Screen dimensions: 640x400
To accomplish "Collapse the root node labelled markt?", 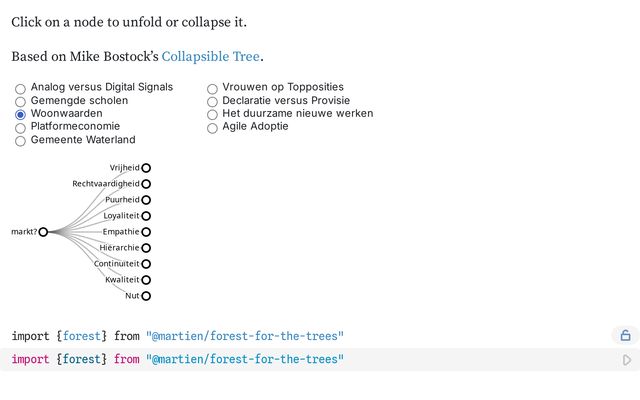I will 43,232.
